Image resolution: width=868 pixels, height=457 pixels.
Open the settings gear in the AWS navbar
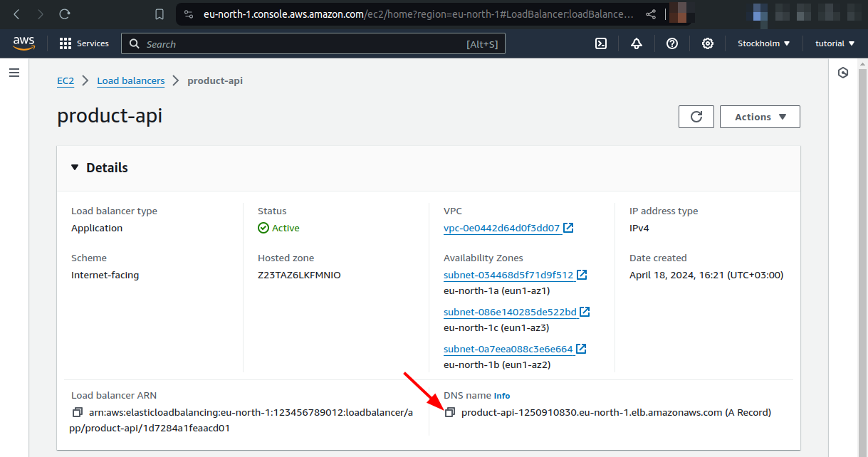(708, 43)
